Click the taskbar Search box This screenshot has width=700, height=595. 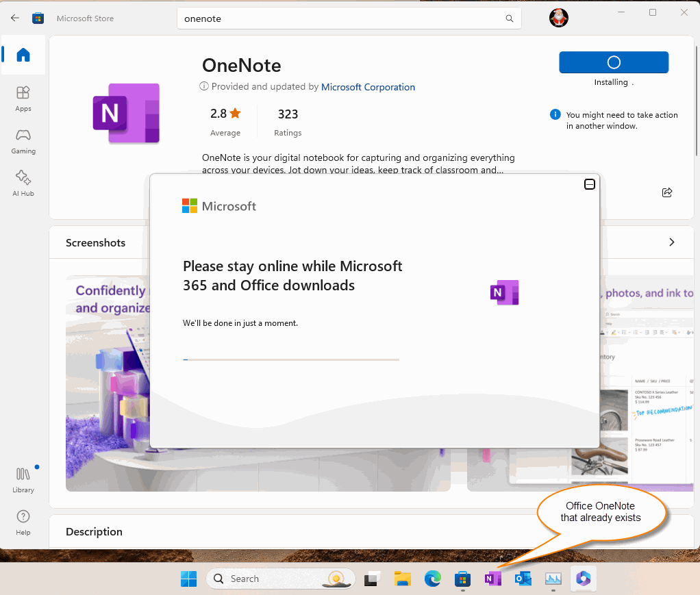click(280, 579)
